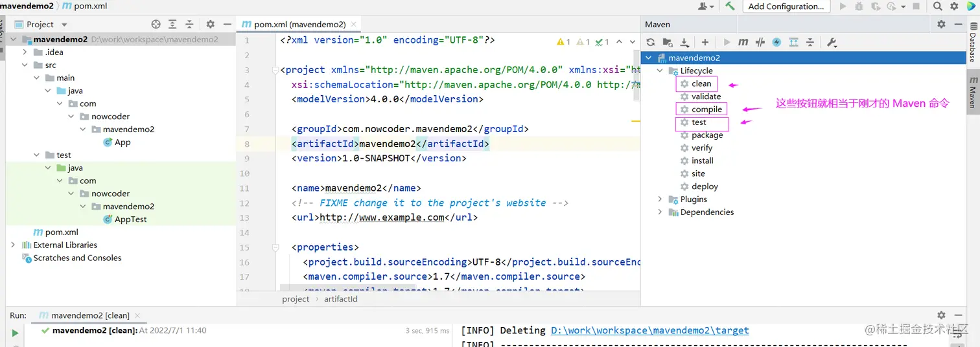Screen dimensions: 980x347
Task: Select AppTest class in Project tree
Action: (x=125, y=219)
